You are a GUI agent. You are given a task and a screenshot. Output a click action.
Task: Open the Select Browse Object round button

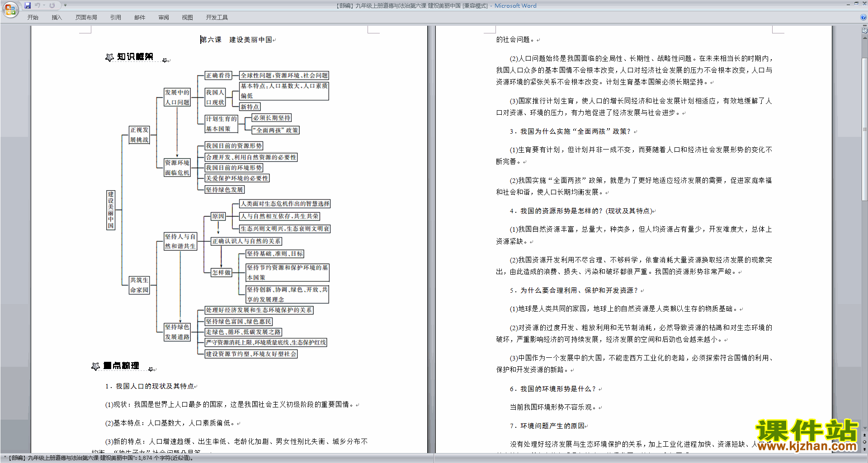coord(865,442)
